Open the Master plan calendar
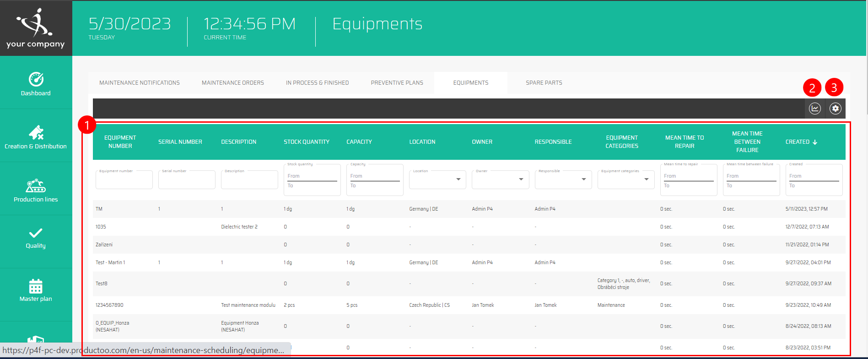 click(36, 290)
